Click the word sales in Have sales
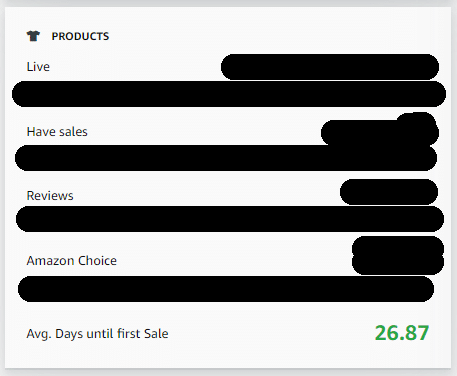Image resolution: width=457 pixels, height=376 pixels. (x=73, y=132)
